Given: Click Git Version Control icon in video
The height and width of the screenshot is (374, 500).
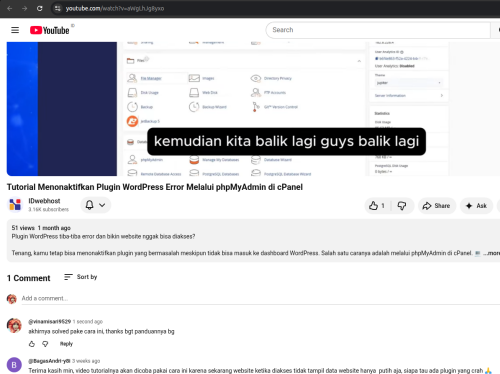Looking at the screenshot, I should click(x=256, y=107).
